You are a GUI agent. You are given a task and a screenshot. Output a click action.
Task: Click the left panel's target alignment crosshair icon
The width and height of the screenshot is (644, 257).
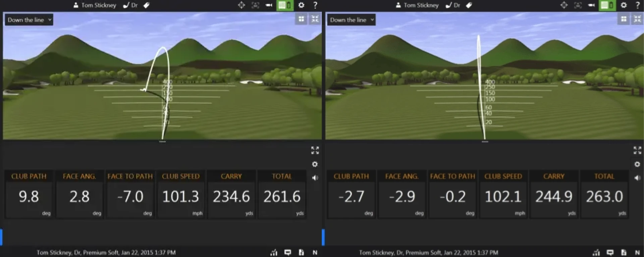pyautogui.click(x=241, y=5)
